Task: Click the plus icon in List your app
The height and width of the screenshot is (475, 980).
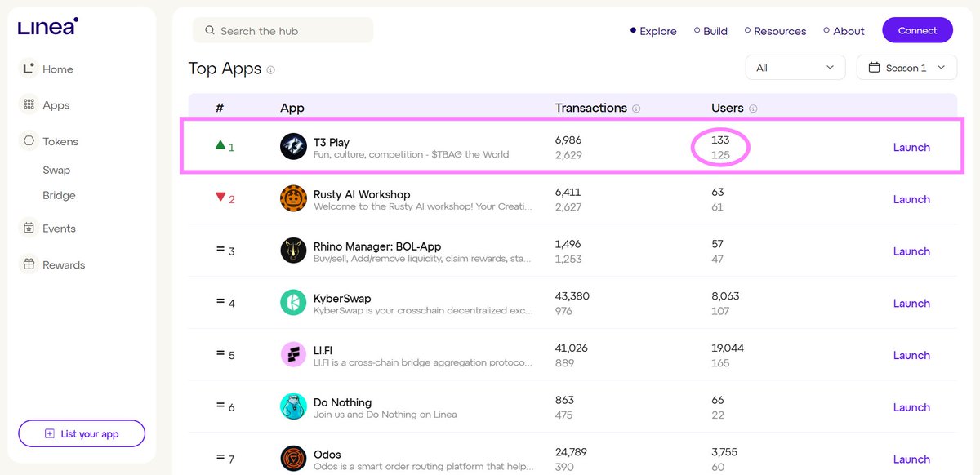Action: pyautogui.click(x=50, y=433)
